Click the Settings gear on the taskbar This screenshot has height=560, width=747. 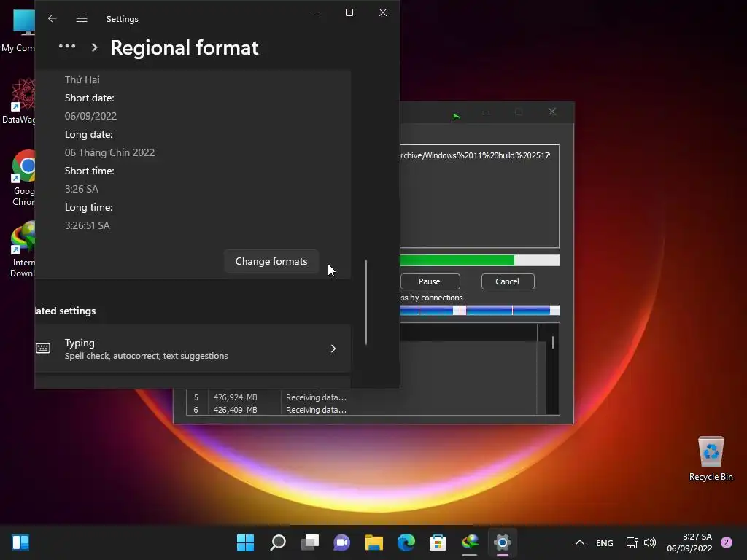[502, 542]
